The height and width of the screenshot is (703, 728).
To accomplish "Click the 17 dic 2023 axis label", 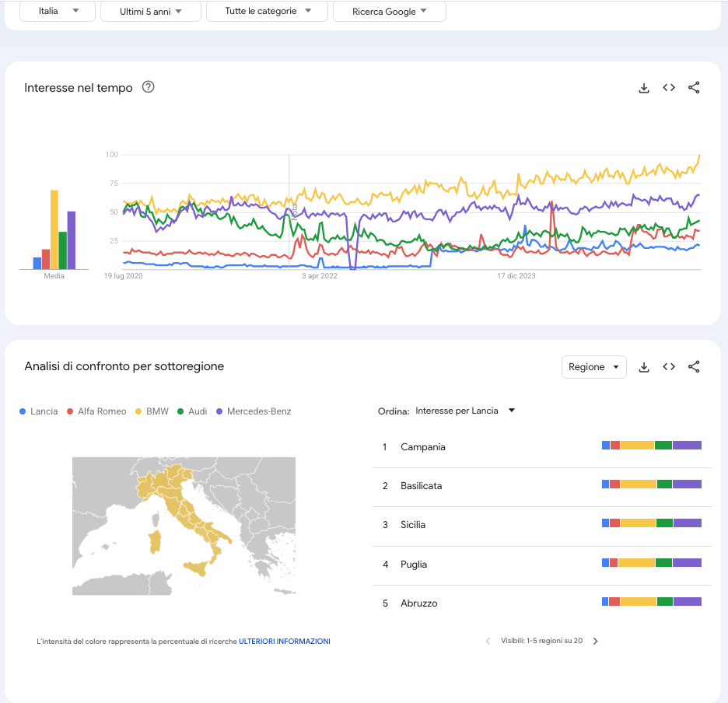I will pos(516,276).
